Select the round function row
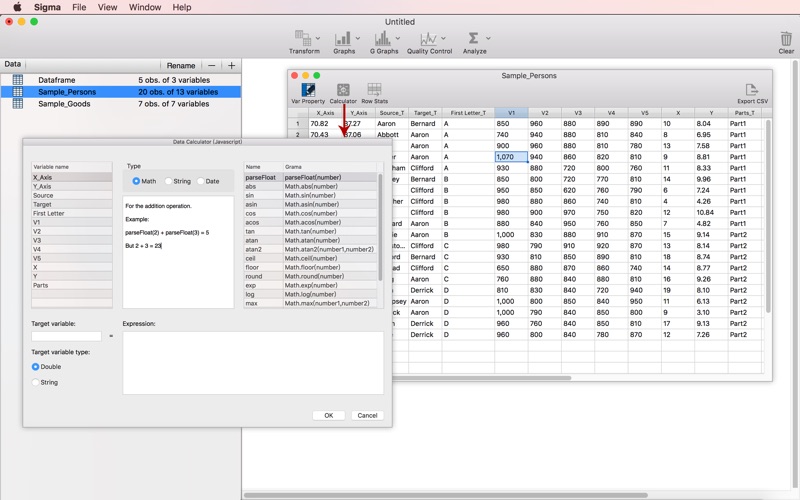The width and height of the screenshot is (800, 500). click(x=311, y=276)
